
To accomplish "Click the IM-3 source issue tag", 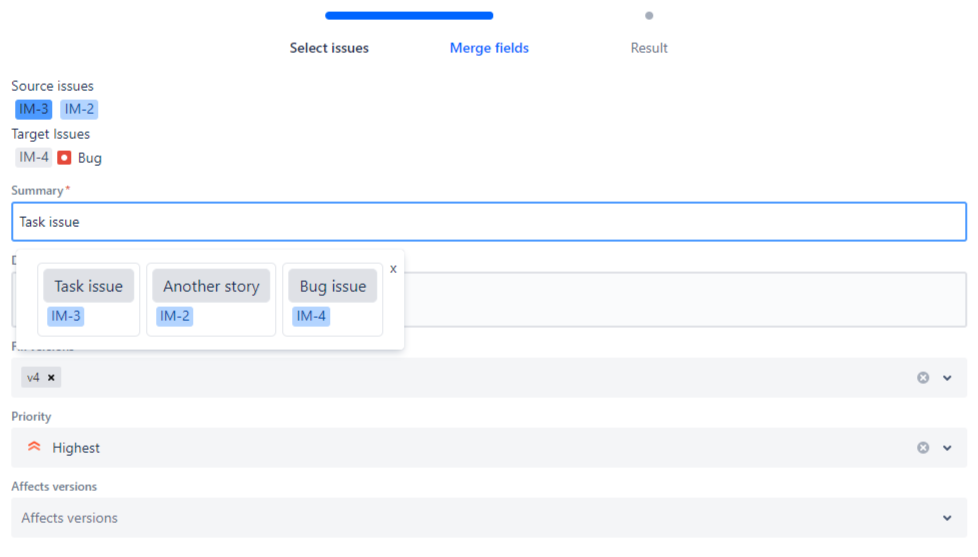I will click(34, 109).
